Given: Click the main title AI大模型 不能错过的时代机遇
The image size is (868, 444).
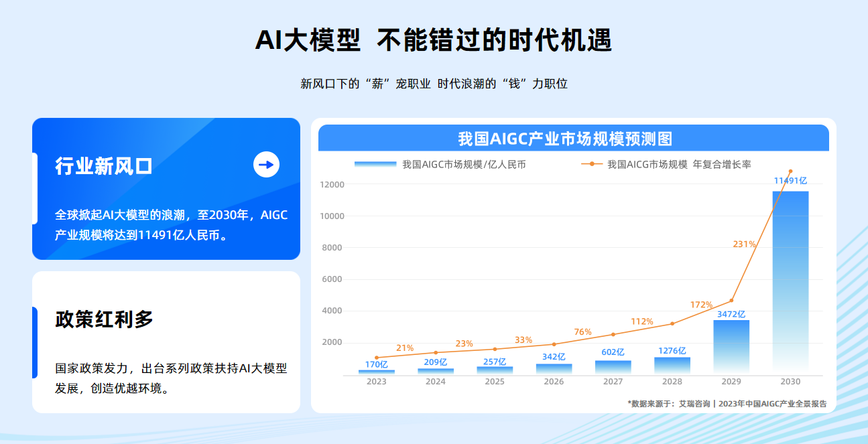Looking at the screenshot, I should tap(434, 40).
